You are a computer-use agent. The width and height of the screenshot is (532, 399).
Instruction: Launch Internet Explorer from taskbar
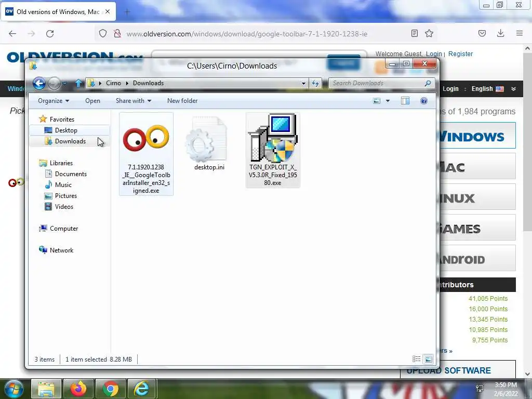(x=141, y=389)
